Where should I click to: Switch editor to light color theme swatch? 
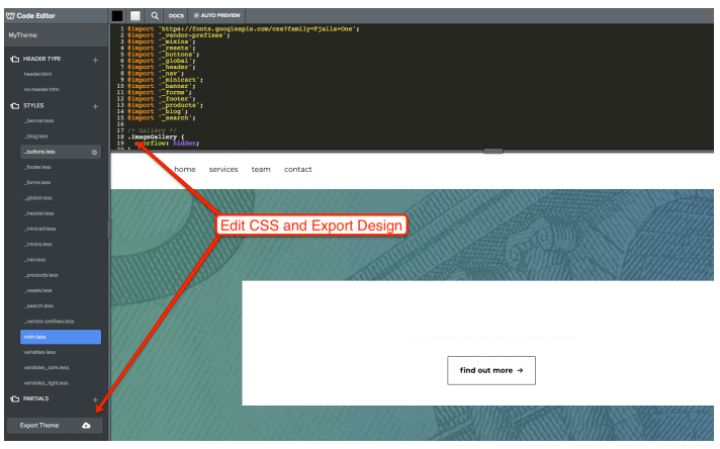click(x=135, y=16)
